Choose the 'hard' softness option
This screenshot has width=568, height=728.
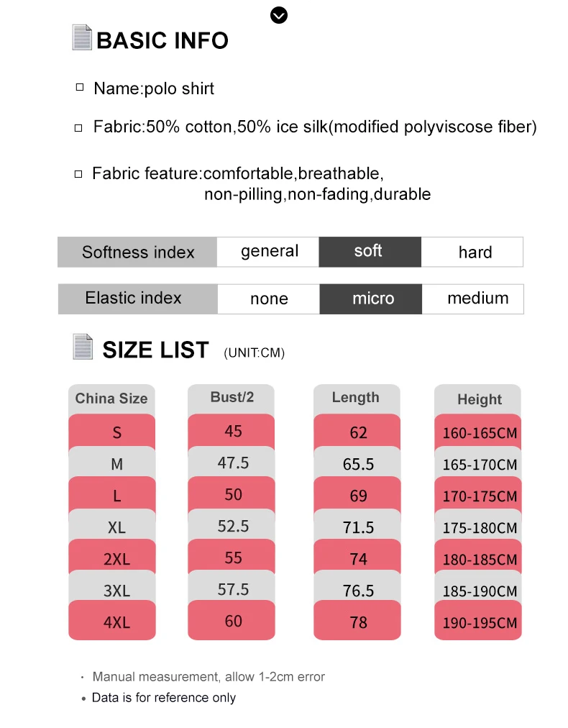[474, 252]
